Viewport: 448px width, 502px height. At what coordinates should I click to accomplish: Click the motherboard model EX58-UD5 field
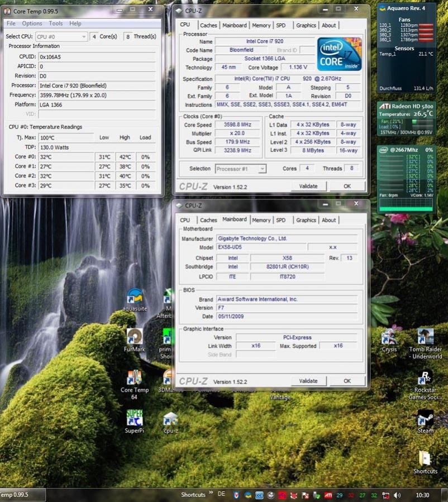pyautogui.click(x=261, y=247)
